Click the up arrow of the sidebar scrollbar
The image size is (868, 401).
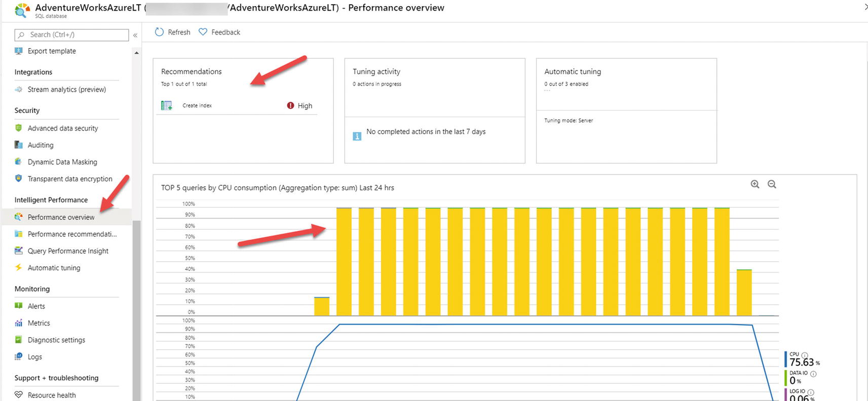pyautogui.click(x=136, y=53)
